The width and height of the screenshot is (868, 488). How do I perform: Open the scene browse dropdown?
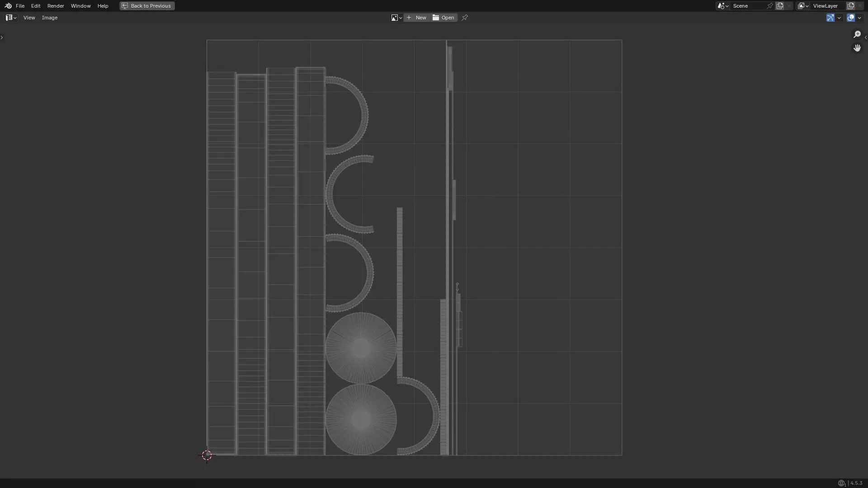click(722, 6)
